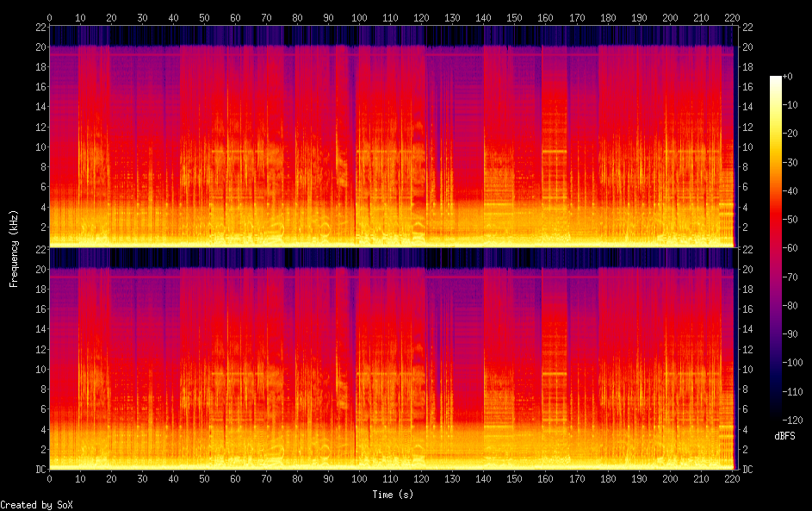
Task: Click the "dBFS" label under the color scale
Action: [784, 436]
